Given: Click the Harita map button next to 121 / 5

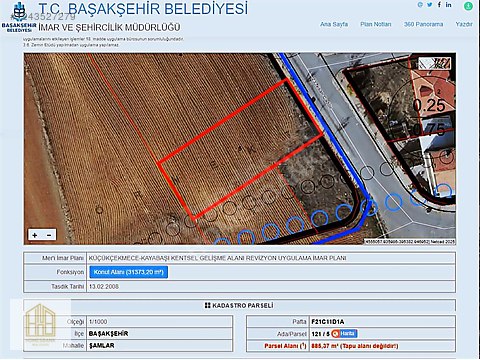Looking at the screenshot, I should coord(344,334).
